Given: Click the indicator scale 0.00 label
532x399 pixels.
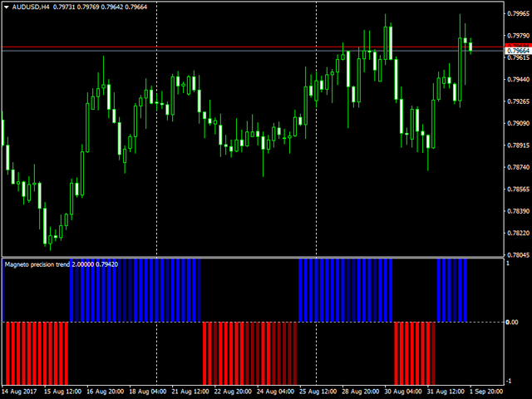Looking at the screenshot, I should [x=512, y=322].
